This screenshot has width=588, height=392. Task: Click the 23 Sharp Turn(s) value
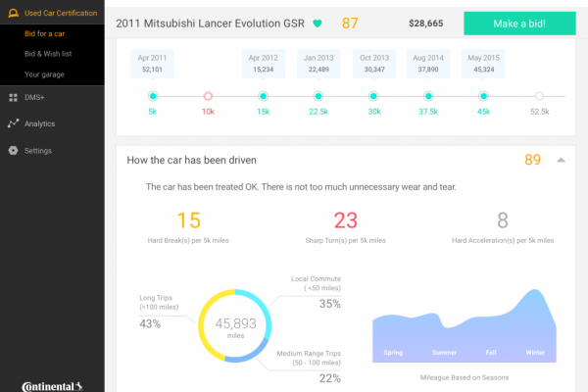pos(345,220)
